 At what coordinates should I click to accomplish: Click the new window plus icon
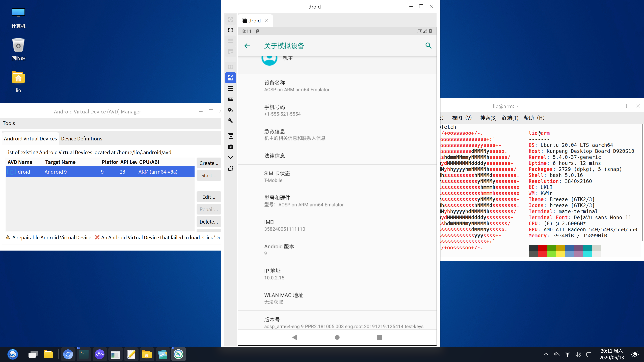point(230,136)
